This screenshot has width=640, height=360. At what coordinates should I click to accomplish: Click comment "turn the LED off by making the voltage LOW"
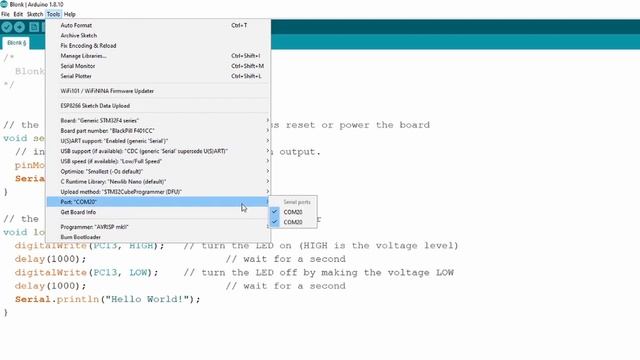[318, 273]
